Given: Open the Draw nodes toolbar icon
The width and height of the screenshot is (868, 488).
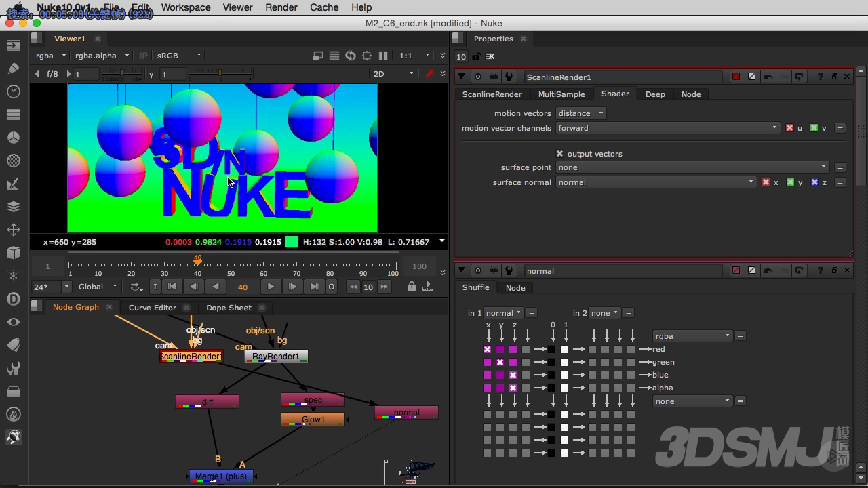Looking at the screenshot, I should [13, 68].
